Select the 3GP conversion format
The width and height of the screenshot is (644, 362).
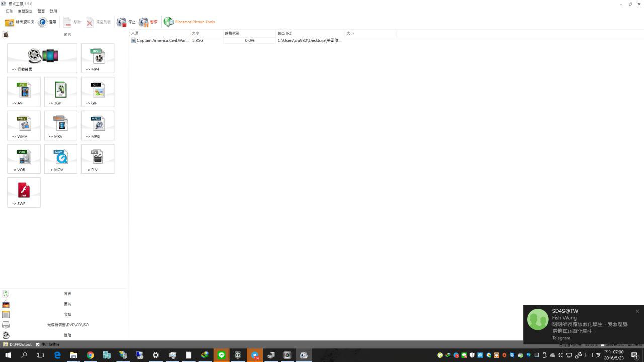[x=61, y=92]
